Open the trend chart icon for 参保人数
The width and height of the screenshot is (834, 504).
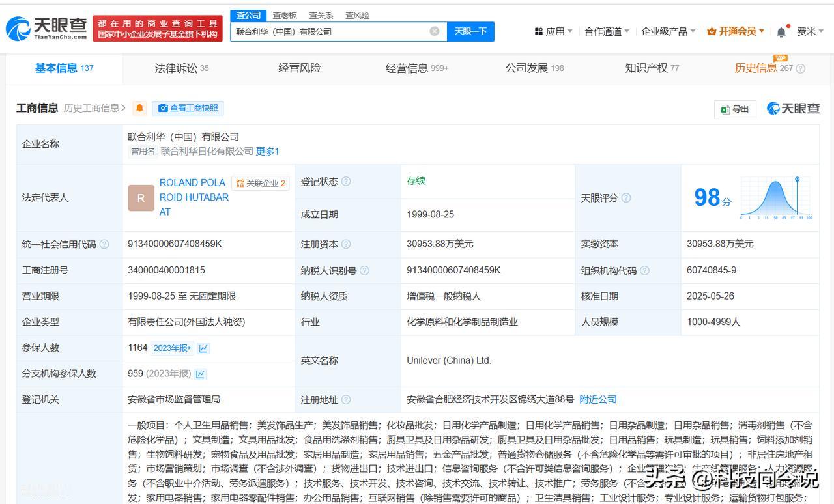[x=203, y=348]
